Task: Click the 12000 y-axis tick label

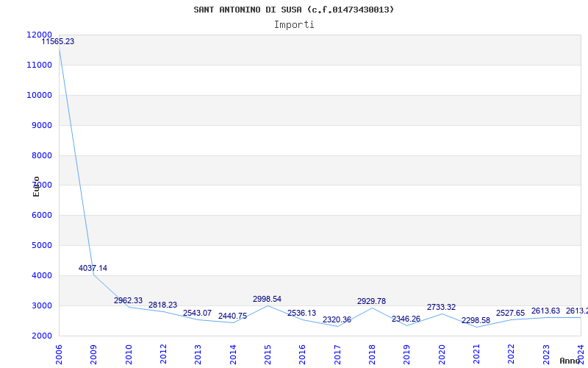Action: (x=39, y=35)
